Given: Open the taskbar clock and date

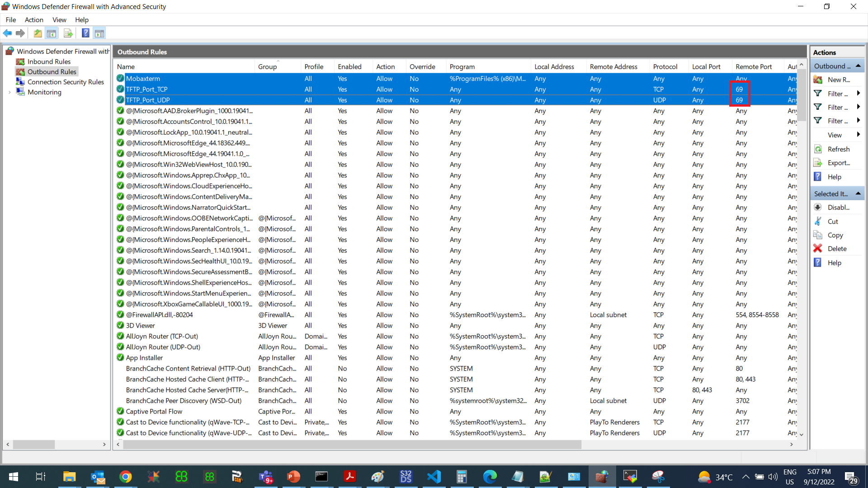Looking at the screenshot, I should (x=819, y=477).
